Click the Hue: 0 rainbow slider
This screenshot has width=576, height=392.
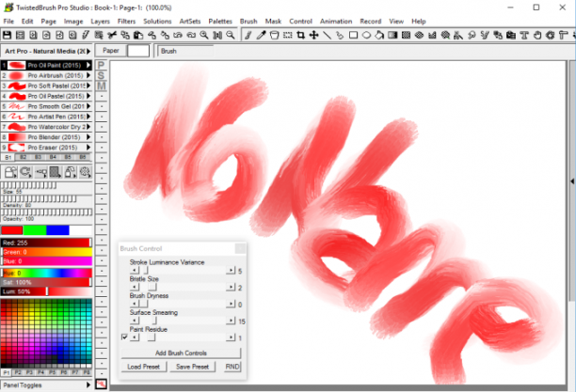[x=46, y=273]
